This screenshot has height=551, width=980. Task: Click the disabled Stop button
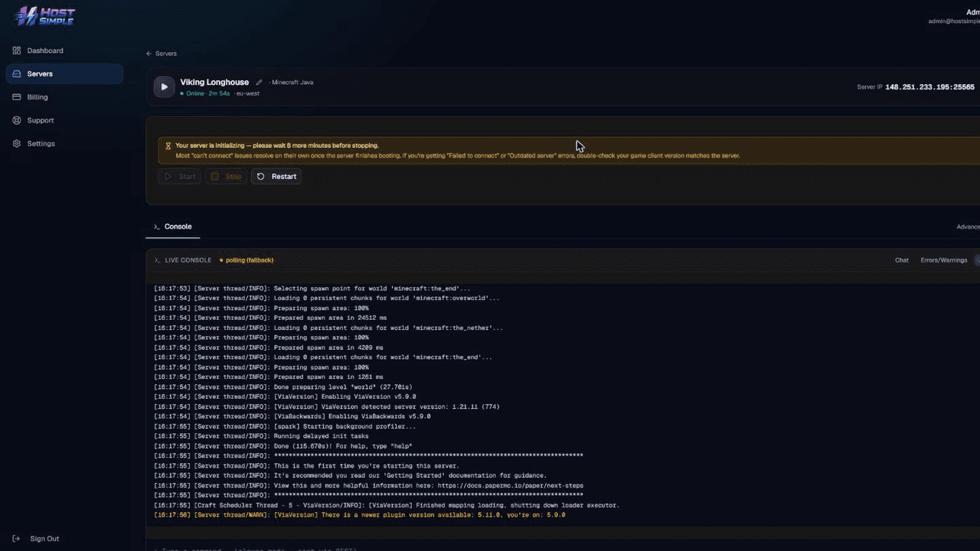227,176
